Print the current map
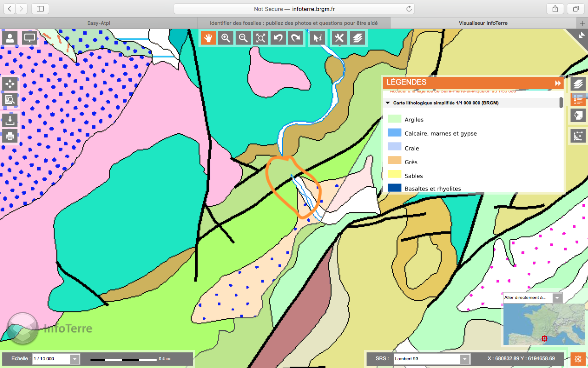Image resolution: width=588 pixels, height=368 pixels. (10, 136)
